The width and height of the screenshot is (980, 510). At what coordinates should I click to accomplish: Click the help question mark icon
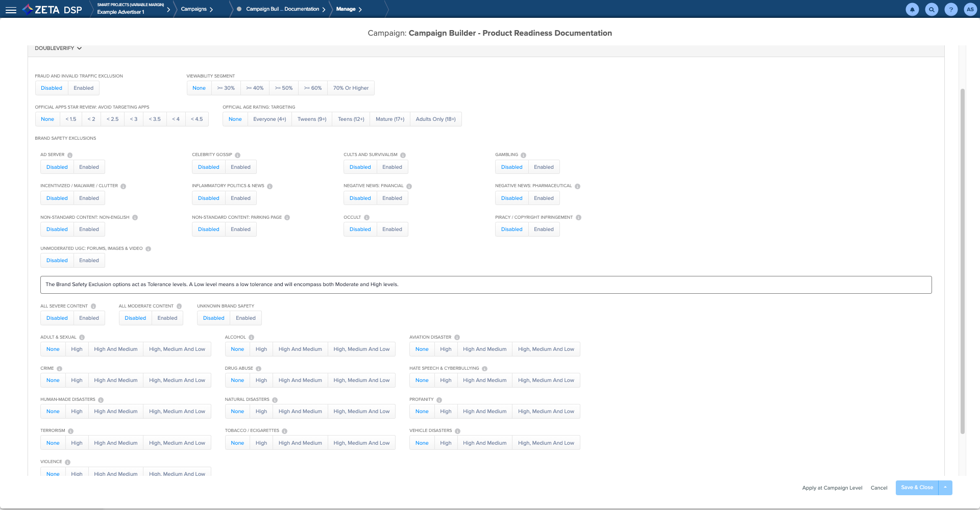(951, 10)
